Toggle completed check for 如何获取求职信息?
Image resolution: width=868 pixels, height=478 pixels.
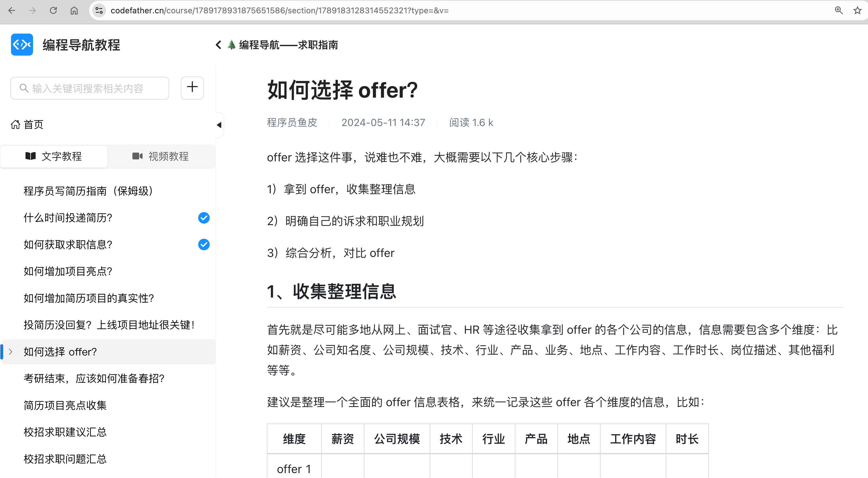pyautogui.click(x=203, y=245)
